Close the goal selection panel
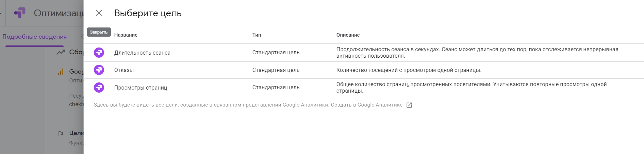Image resolution: width=644 pixels, height=154 pixels. (x=99, y=13)
